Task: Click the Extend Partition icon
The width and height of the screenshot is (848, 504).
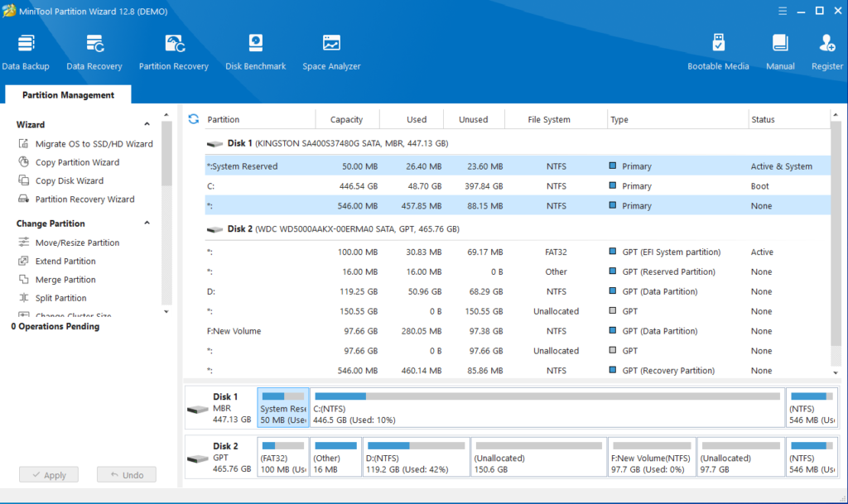Action: (x=23, y=261)
